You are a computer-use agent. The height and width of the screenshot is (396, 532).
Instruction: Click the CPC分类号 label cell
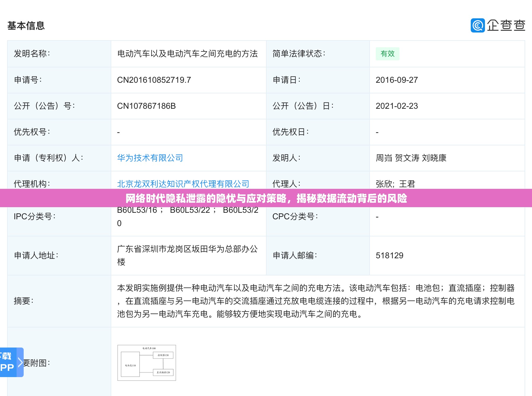point(318,217)
